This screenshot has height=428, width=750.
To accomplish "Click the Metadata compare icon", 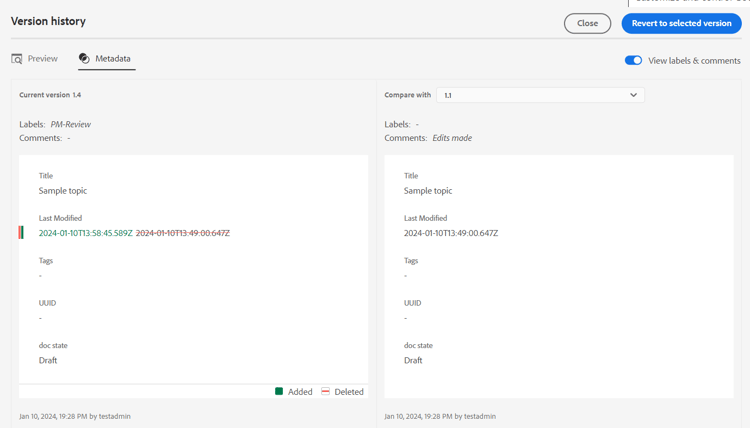I will click(x=84, y=58).
